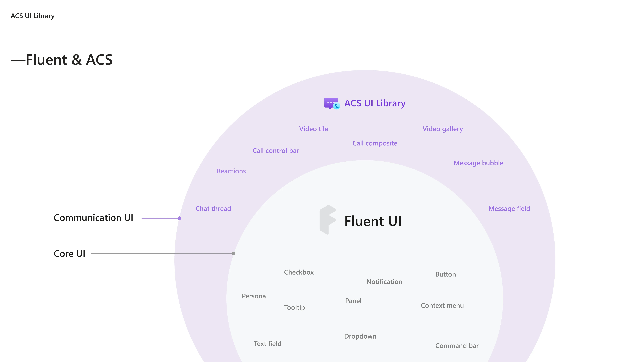
Task: Click the 'Call control bar' label
Action: pos(275,150)
